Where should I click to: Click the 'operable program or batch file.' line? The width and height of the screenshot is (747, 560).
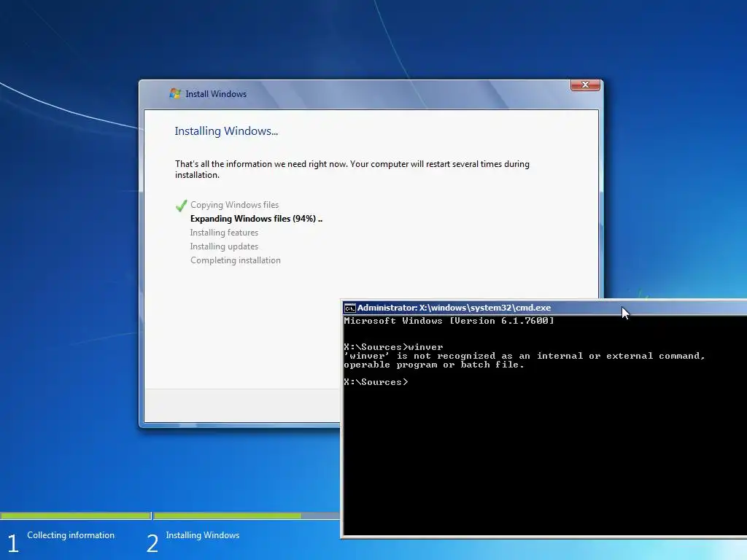pos(433,365)
